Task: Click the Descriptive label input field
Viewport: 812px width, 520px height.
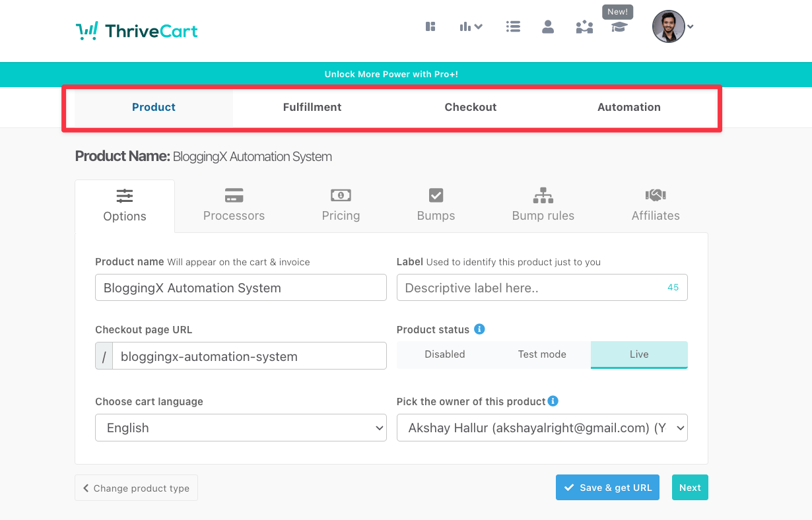Action: pyautogui.click(x=541, y=287)
